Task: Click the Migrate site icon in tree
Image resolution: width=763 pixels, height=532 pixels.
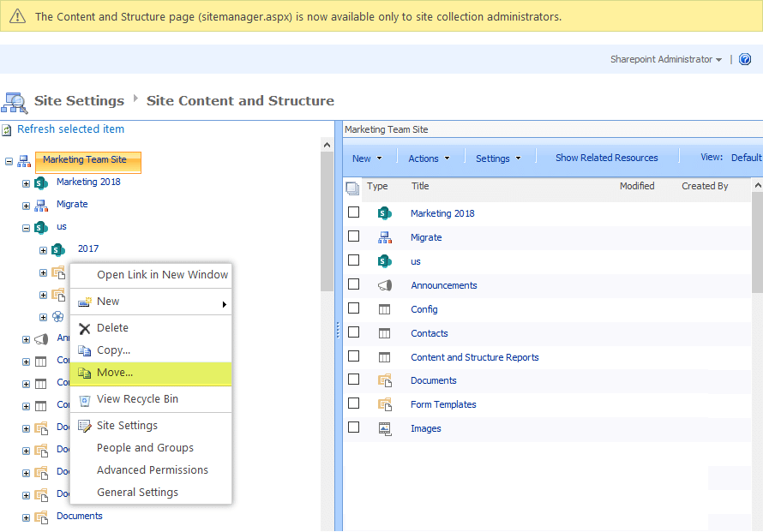Action: (x=41, y=205)
